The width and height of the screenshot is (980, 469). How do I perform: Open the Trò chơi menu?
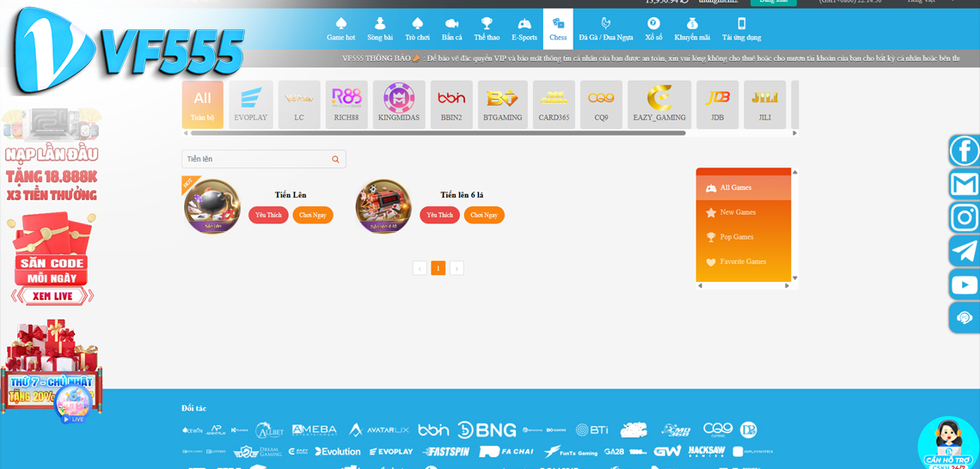[418, 29]
